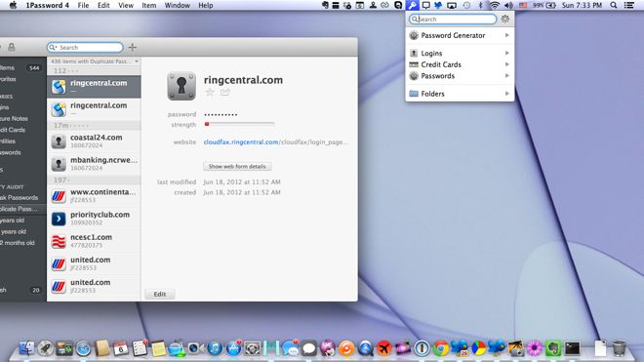Click the Time Machine icon in menu bar

tap(466, 5)
